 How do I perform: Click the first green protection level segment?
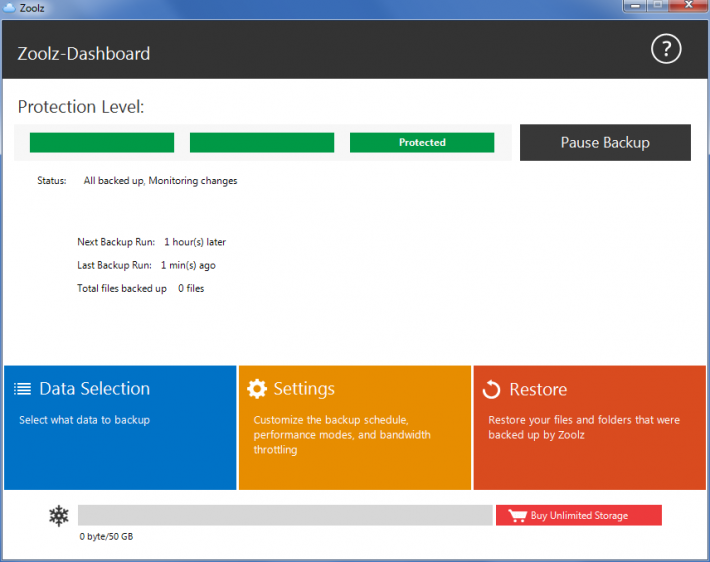tap(102, 143)
